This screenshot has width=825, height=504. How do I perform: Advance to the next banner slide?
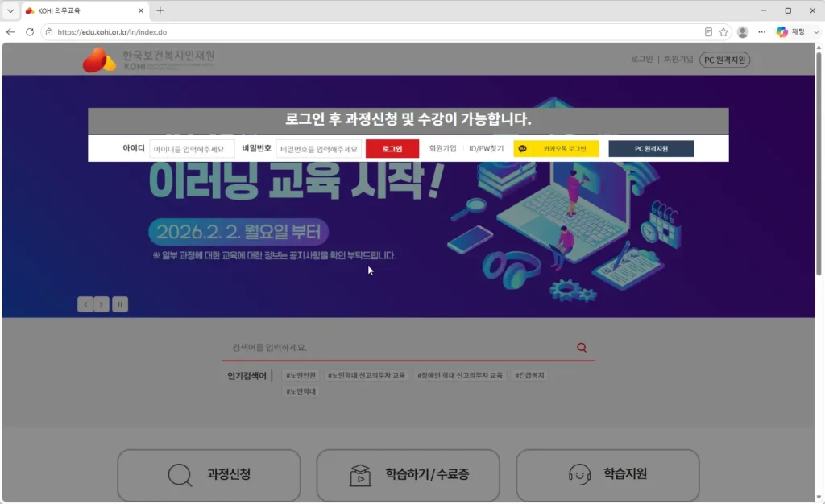[x=102, y=304]
